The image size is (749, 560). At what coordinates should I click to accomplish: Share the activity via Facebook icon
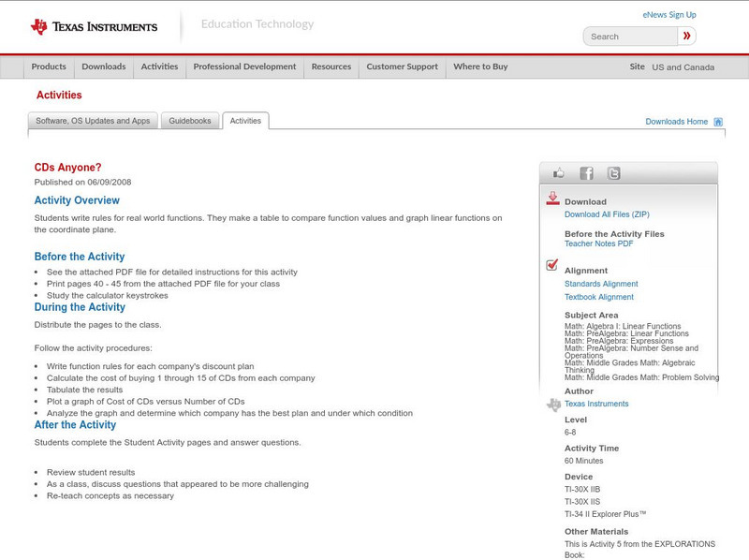586,173
